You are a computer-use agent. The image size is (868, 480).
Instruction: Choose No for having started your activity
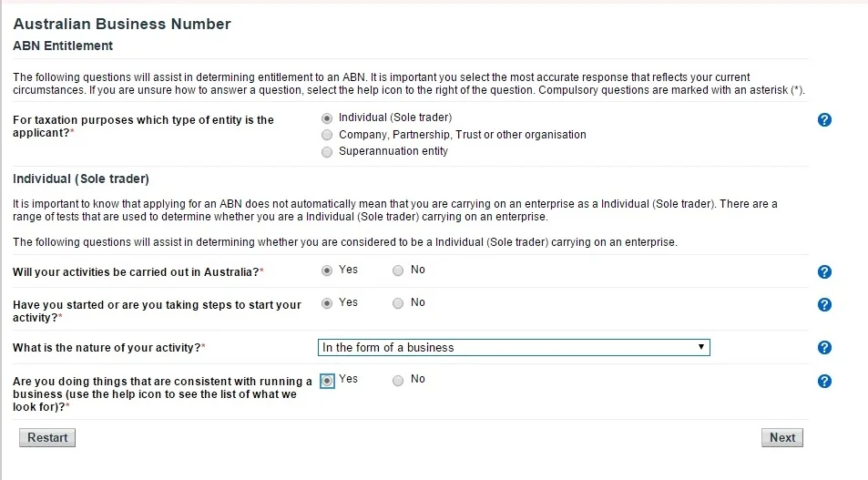398,303
